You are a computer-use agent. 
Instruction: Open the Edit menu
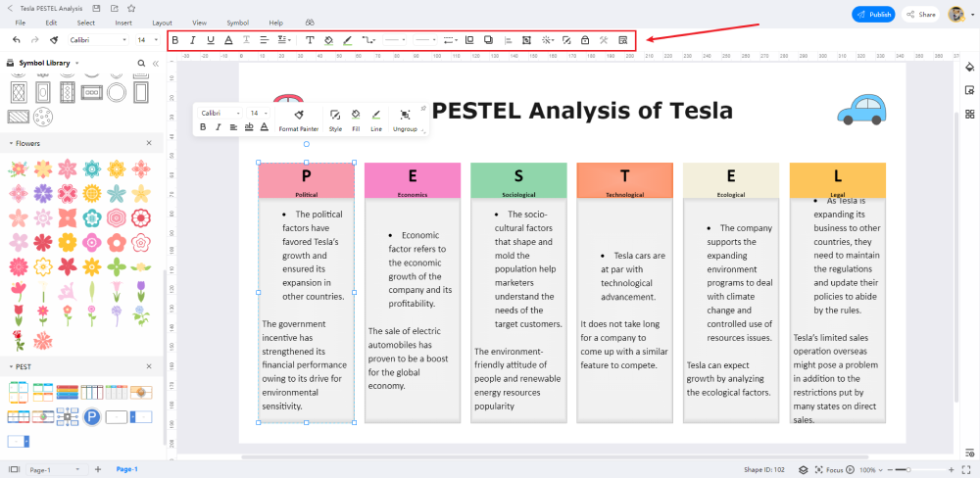(51, 24)
